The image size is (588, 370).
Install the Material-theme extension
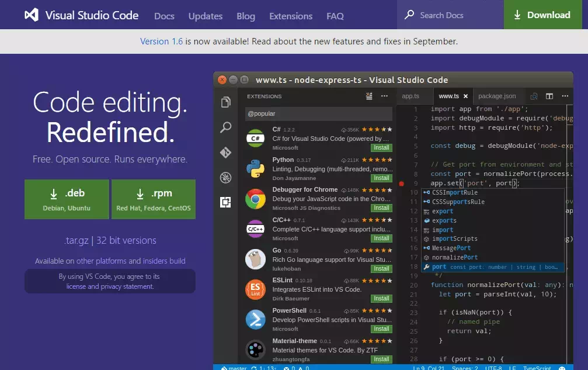pyautogui.click(x=381, y=359)
